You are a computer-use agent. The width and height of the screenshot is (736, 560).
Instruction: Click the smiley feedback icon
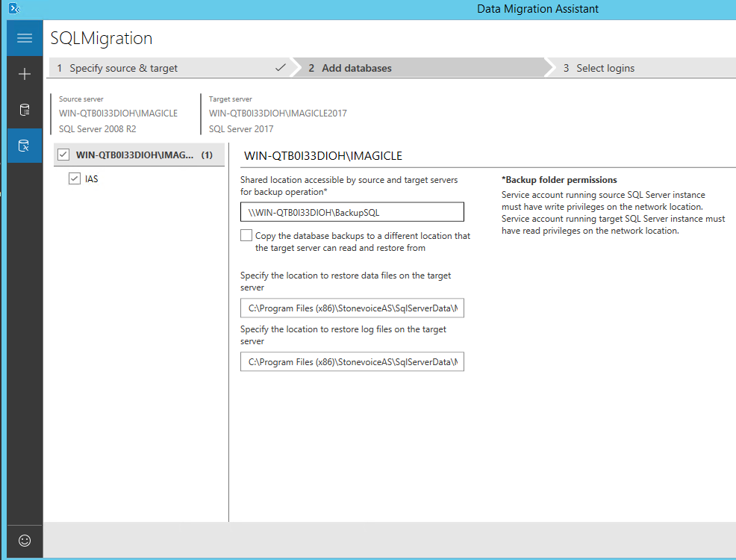(25, 540)
